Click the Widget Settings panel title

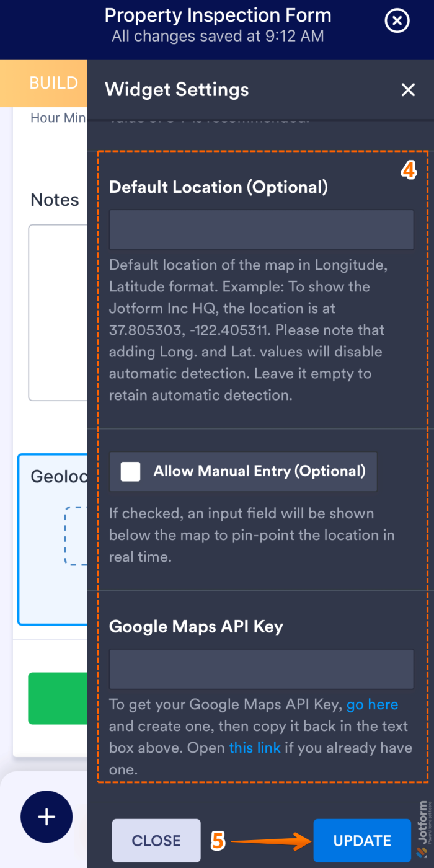176,90
